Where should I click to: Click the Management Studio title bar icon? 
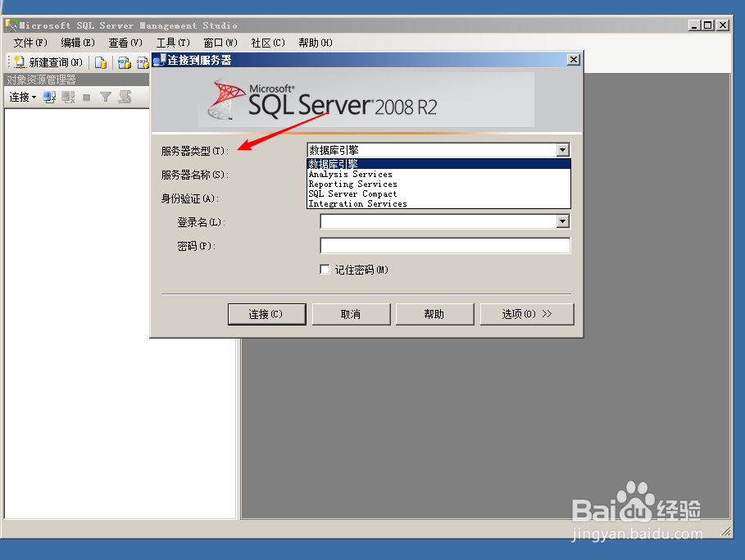(x=11, y=25)
